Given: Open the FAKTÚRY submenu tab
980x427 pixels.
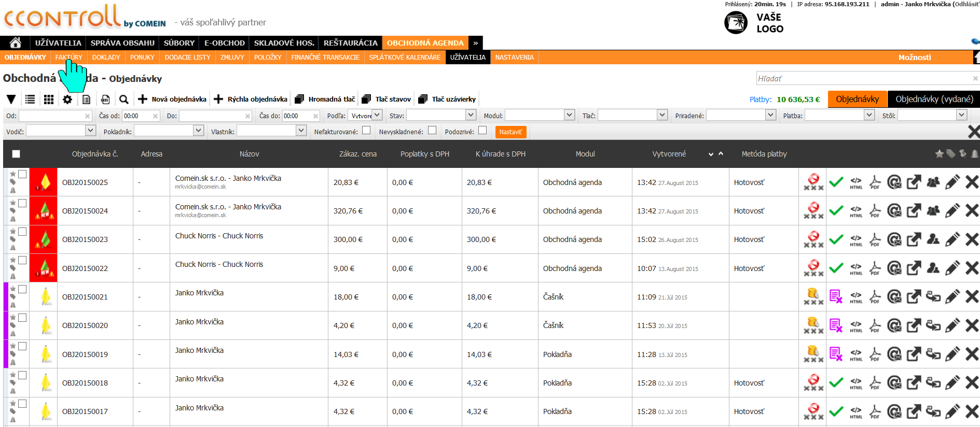Looking at the screenshot, I should pyautogui.click(x=68, y=58).
